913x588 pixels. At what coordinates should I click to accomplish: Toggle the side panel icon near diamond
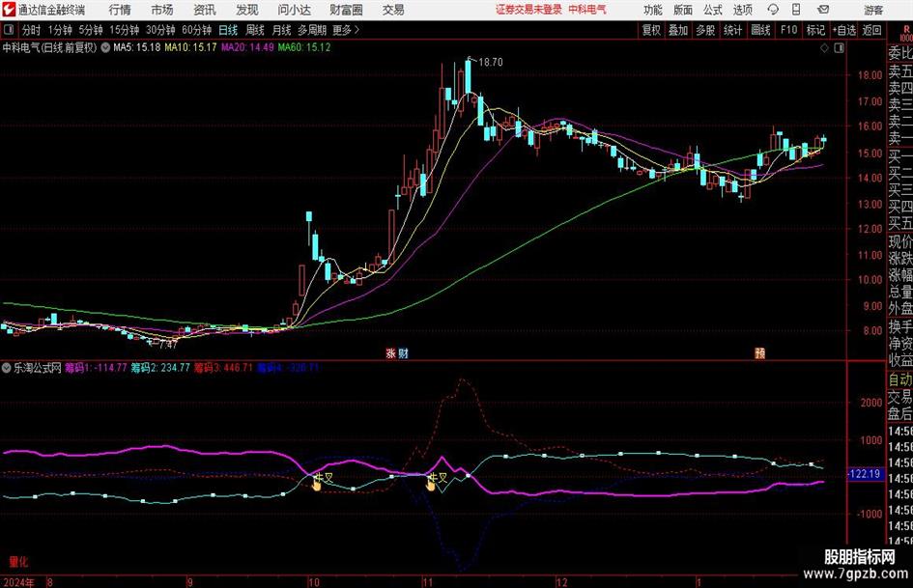pos(839,48)
